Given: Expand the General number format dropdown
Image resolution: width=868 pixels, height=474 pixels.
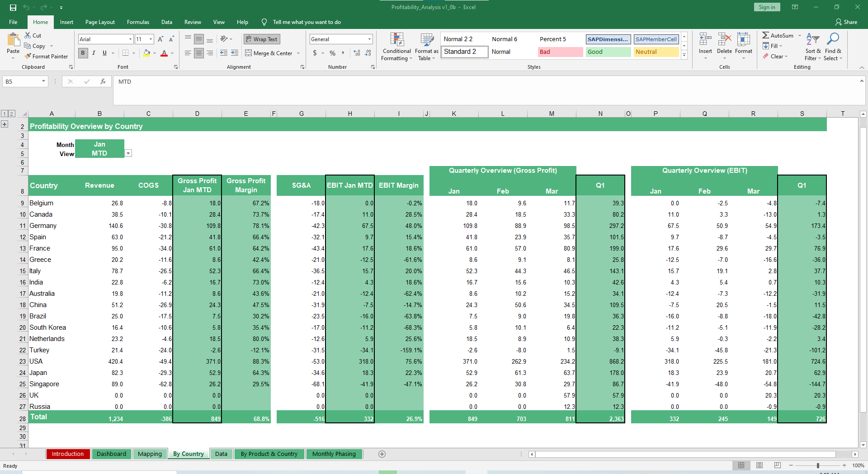Looking at the screenshot, I should (369, 39).
